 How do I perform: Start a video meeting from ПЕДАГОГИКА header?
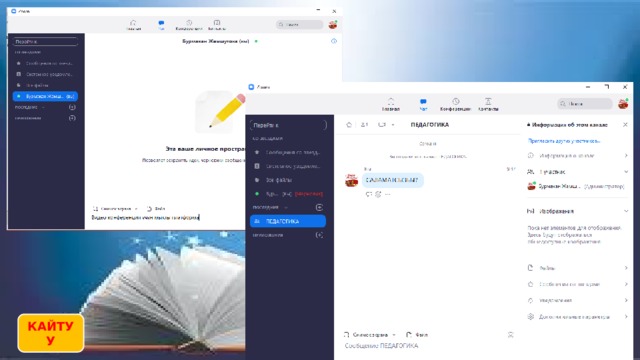pyautogui.click(x=382, y=124)
